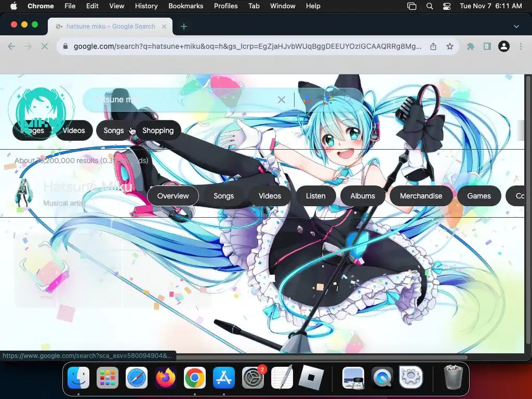Image resolution: width=532 pixels, height=399 pixels.
Task: Open the View menu
Action: [116, 6]
